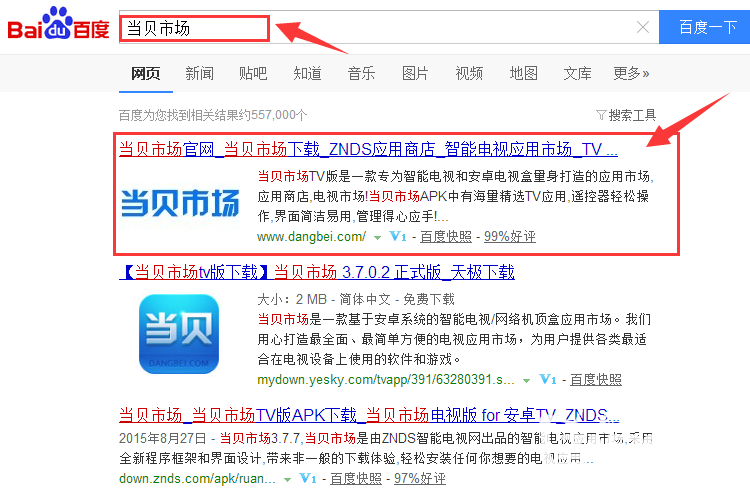Viewport: 750px width, 500px height.
Task: Click the search input containing 当贝市场
Action: click(389, 27)
